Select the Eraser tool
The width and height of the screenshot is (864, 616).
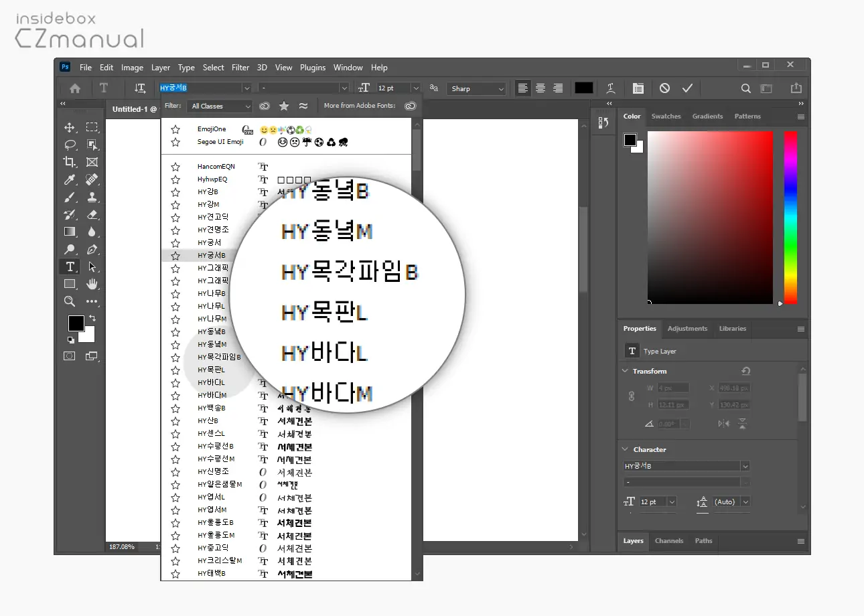pyautogui.click(x=92, y=214)
